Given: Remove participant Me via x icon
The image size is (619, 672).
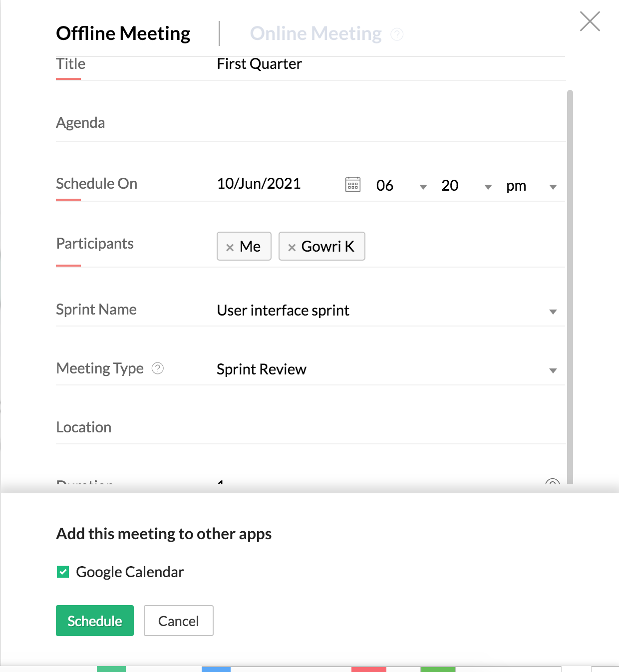Looking at the screenshot, I should point(230,247).
